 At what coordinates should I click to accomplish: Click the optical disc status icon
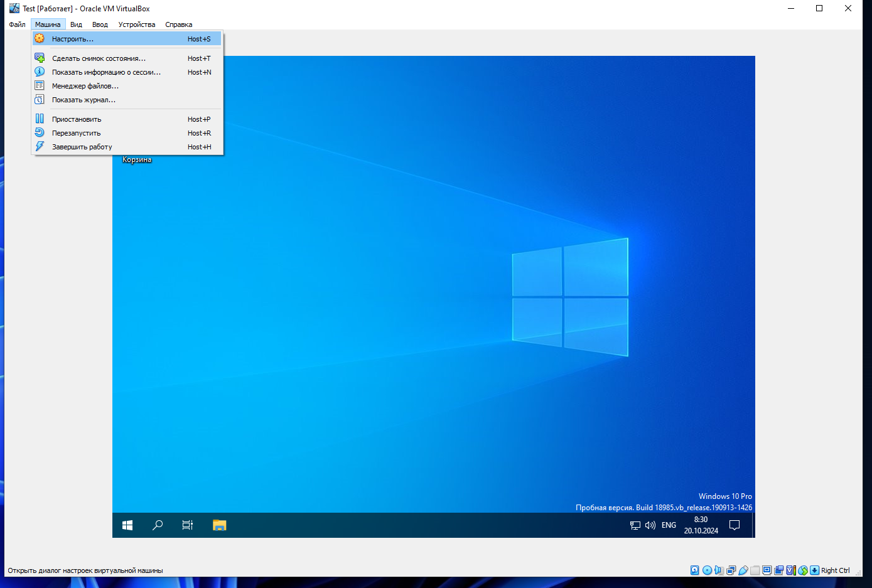[707, 570]
